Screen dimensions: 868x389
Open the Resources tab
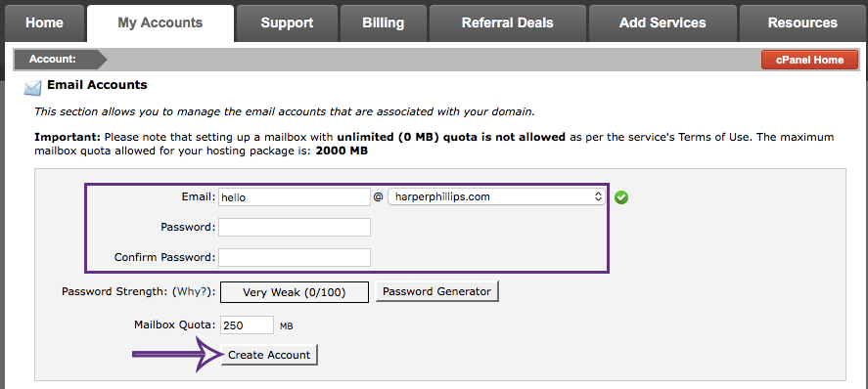click(x=802, y=23)
